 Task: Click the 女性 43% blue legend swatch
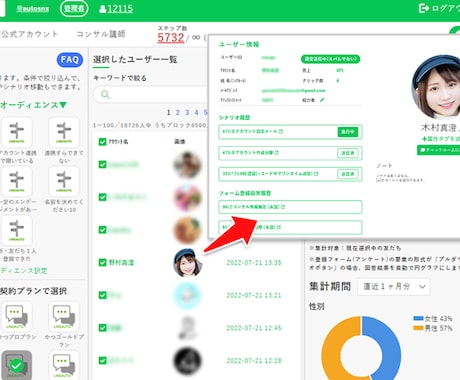click(418, 318)
